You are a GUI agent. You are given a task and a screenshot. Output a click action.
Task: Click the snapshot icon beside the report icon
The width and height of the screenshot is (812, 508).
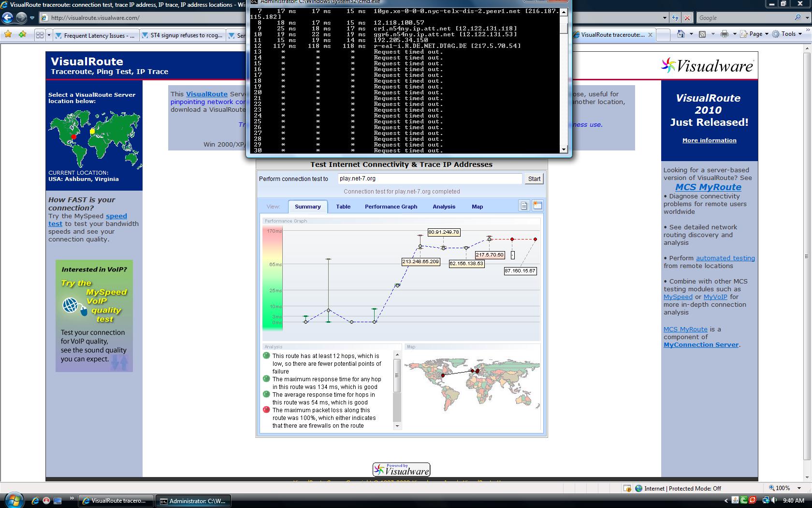click(x=537, y=206)
